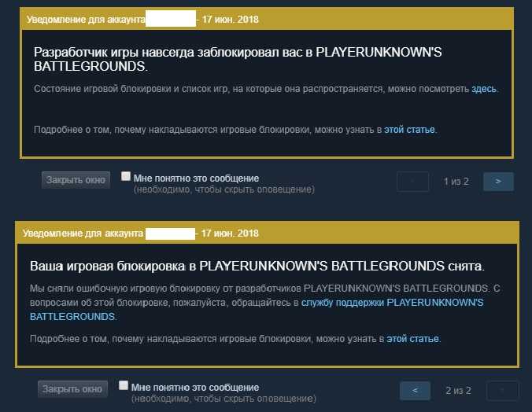Open 'этой статье' link in the permanent ban notice
The width and height of the screenshot is (532, 412).
409,130
